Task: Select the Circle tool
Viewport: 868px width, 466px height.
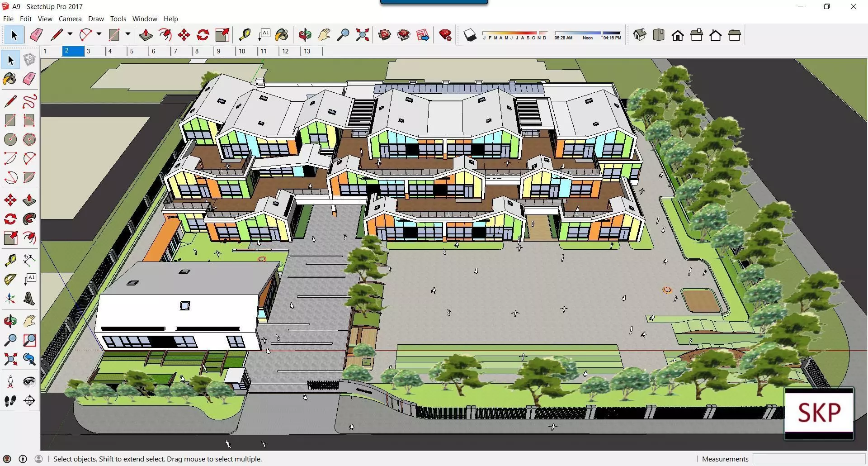Action: (10, 139)
